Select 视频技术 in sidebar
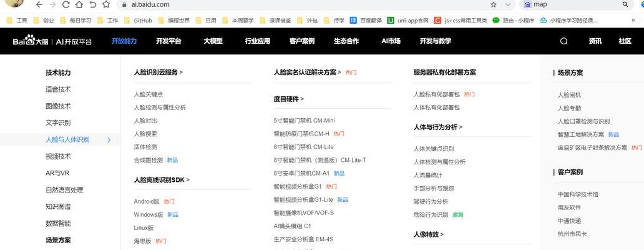Image resolution: width=644 pixels, height=250 pixels. pyautogui.click(x=58, y=157)
